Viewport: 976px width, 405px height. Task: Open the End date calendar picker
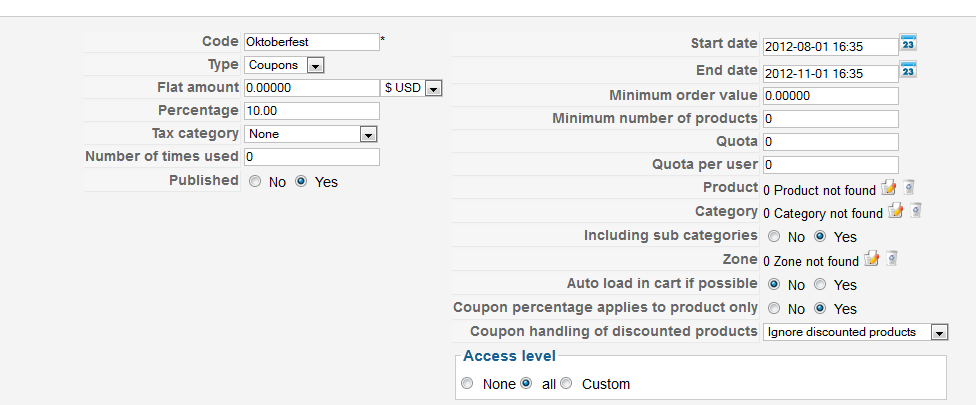908,70
